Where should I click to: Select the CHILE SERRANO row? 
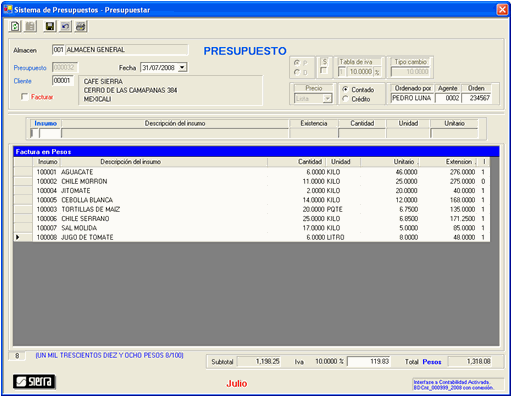coord(252,219)
